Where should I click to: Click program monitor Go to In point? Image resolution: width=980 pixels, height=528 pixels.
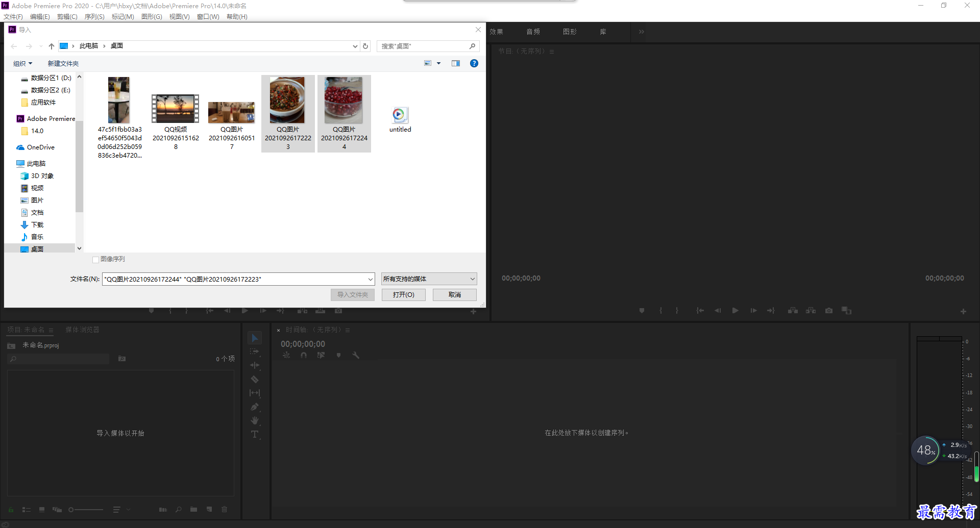[700, 310]
